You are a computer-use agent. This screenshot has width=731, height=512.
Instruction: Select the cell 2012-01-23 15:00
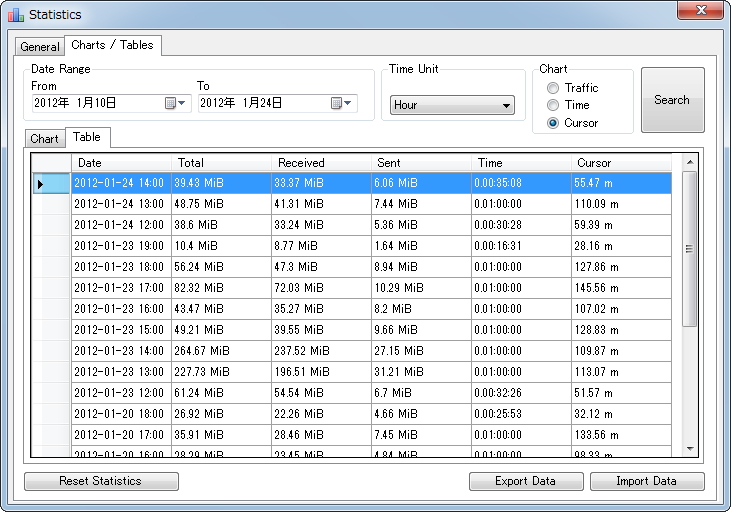click(x=121, y=330)
